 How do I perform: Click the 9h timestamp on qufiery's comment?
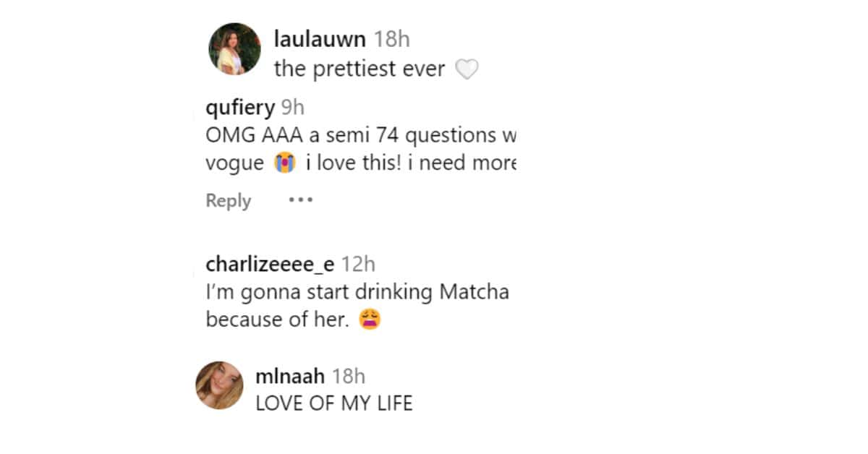pos(293,108)
